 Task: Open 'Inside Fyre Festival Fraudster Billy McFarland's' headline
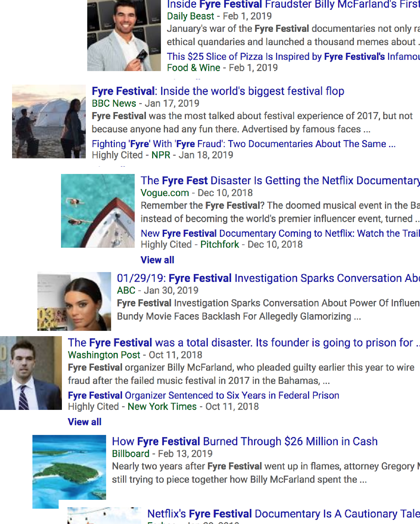[293, 4]
